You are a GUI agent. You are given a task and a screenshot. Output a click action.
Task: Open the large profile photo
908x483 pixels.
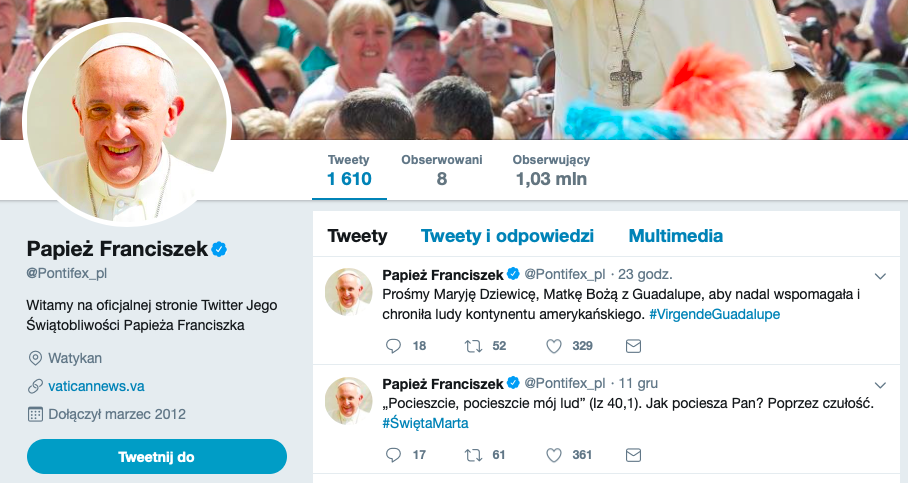coord(126,121)
